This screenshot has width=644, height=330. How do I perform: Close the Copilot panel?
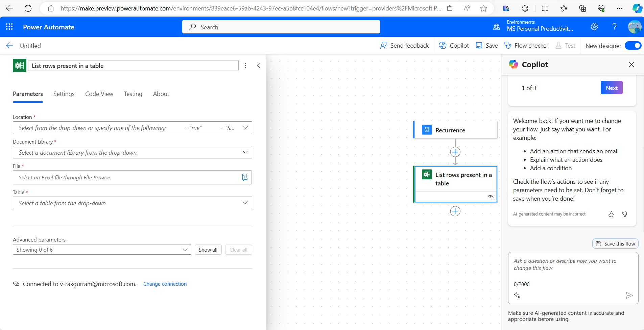[x=631, y=65]
